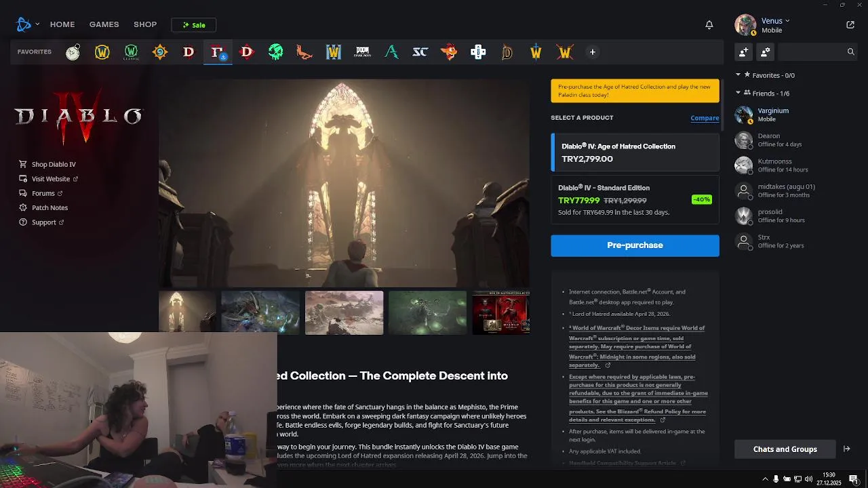
Task: Click the microphone tray icon
Action: pyautogui.click(x=776, y=479)
